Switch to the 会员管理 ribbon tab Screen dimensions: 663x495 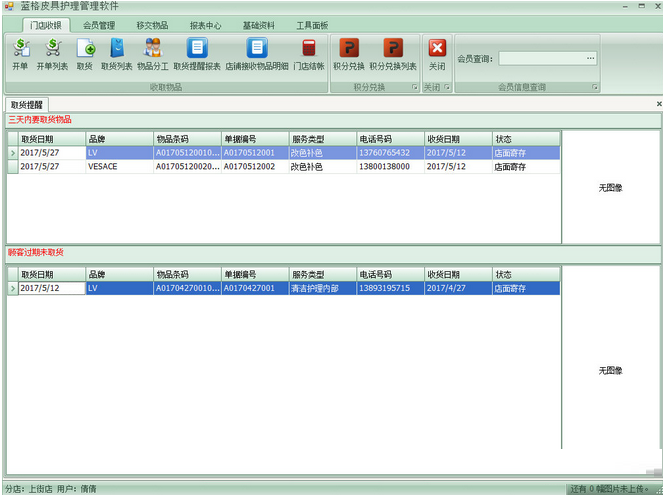pos(99,25)
